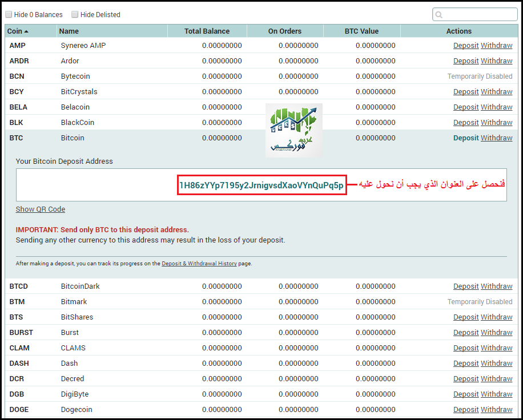Open Deposit & Withdrawal History page
The width and height of the screenshot is (523, 420).
coord(199,263)
